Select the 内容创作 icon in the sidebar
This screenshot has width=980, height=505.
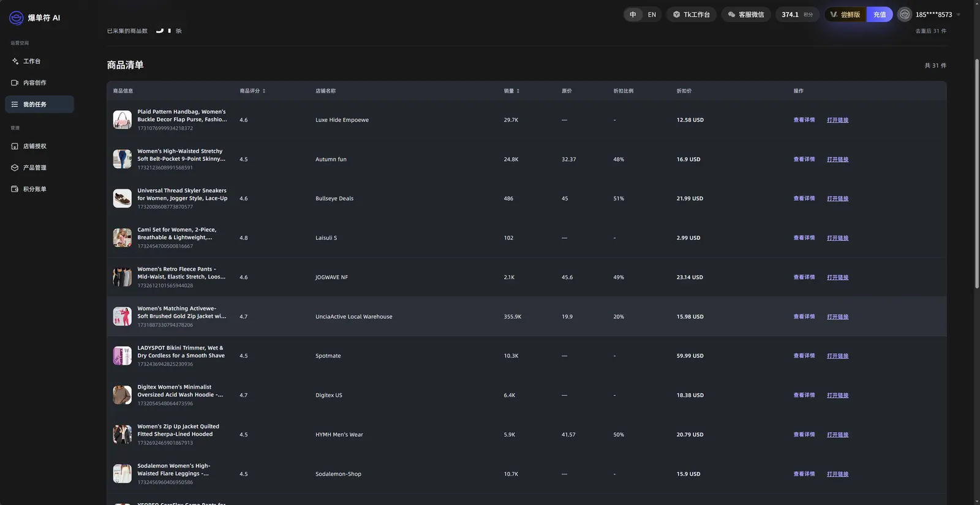15,83
